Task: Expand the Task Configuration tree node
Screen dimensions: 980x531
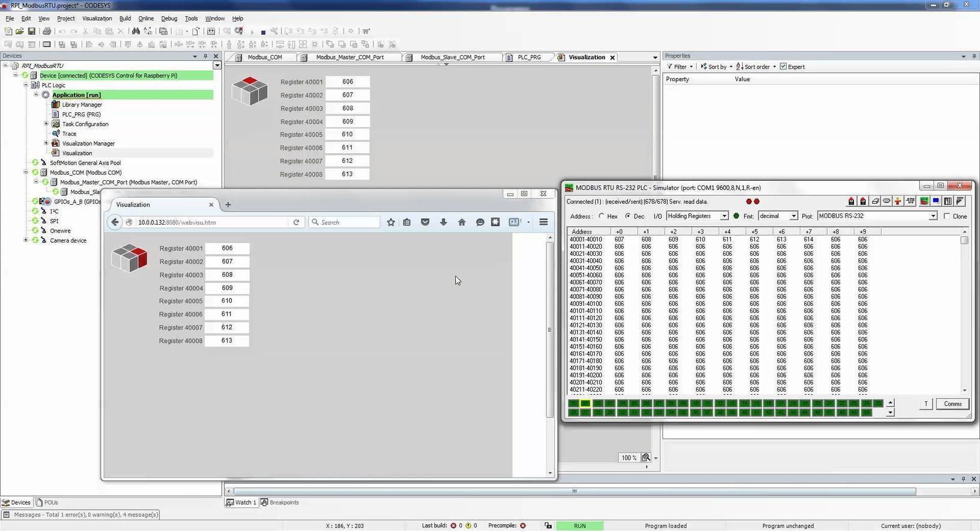Action: pyautogui.click(x=46, y=124)
